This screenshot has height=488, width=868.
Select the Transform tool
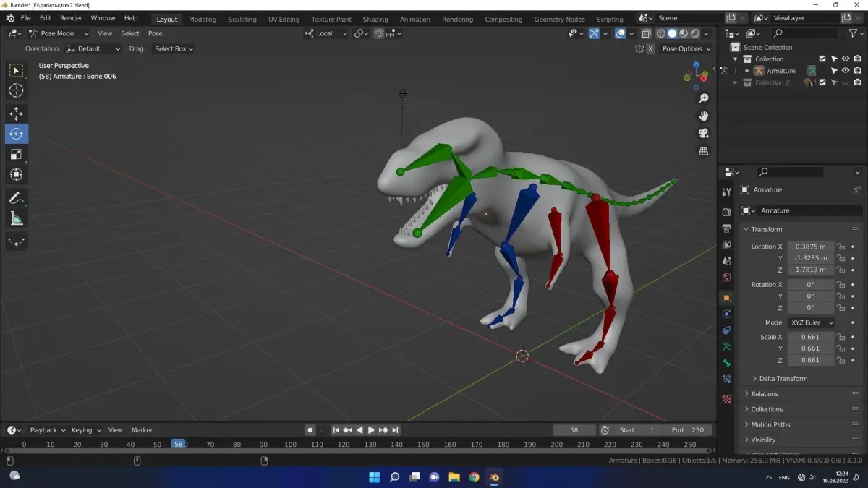[x=16, y=174]
